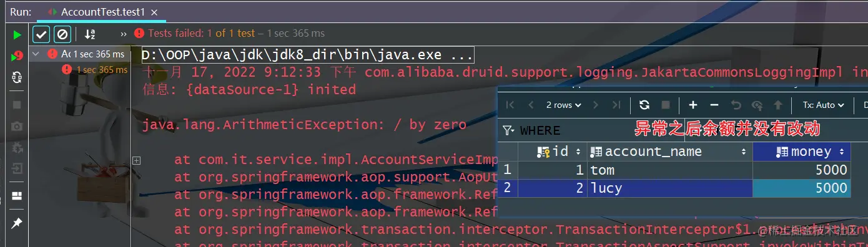Click the WHERE filter input field
Viewport: 868px width, 247px height.
(593, 130)
